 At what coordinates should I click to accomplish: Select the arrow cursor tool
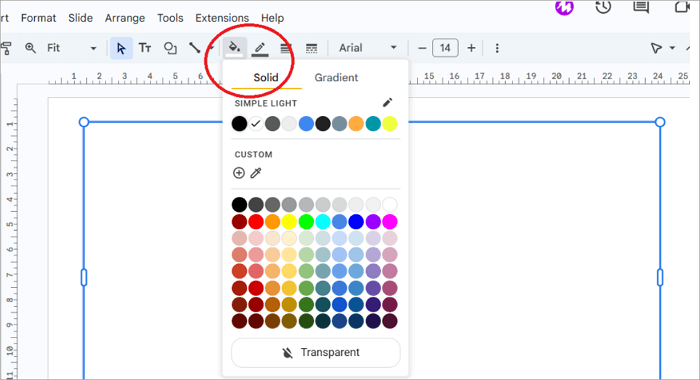click(x=121, y=48)
